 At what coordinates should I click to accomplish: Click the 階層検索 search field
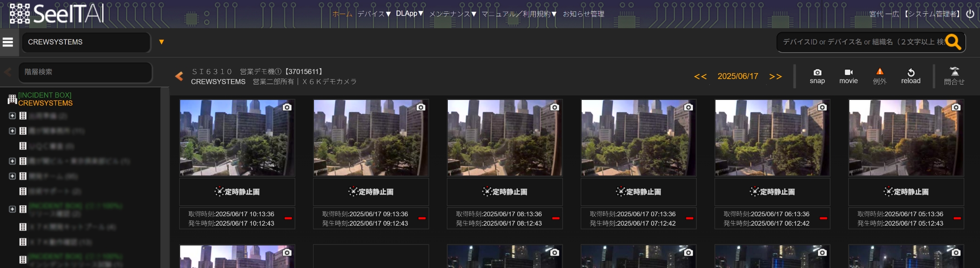coord(85,72)
